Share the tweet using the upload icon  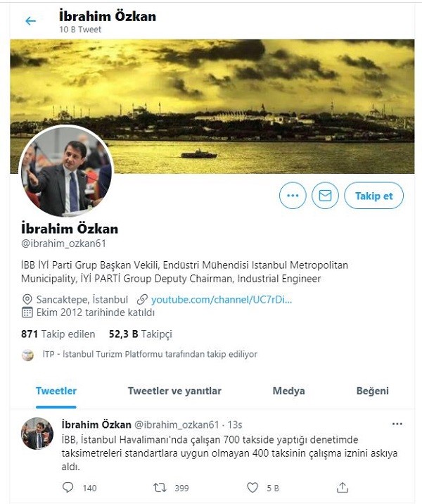[343, 488]
